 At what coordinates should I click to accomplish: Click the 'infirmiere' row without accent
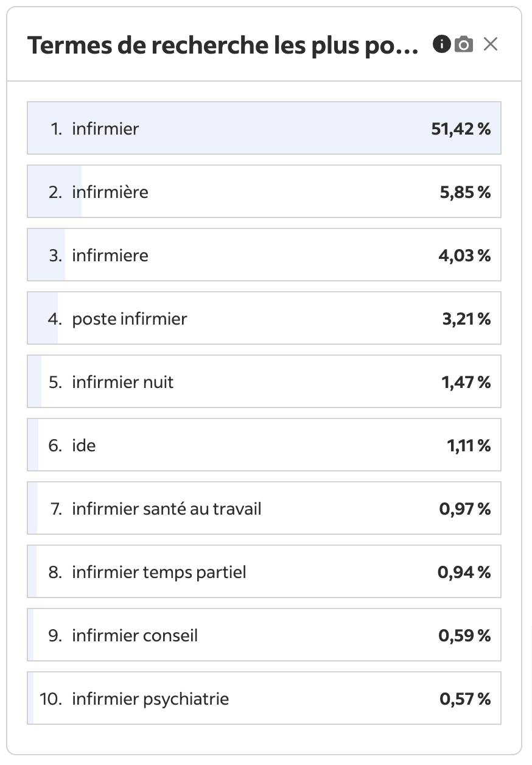(264, 255)
